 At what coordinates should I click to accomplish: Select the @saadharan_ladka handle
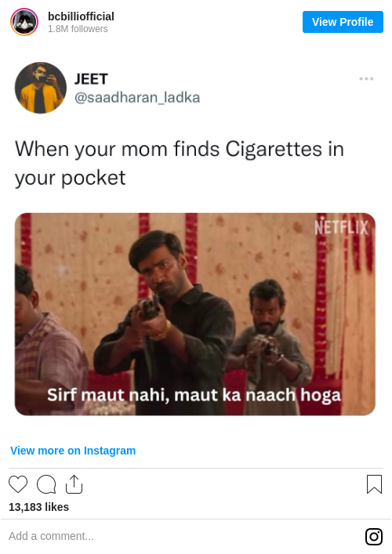point(137,97)
